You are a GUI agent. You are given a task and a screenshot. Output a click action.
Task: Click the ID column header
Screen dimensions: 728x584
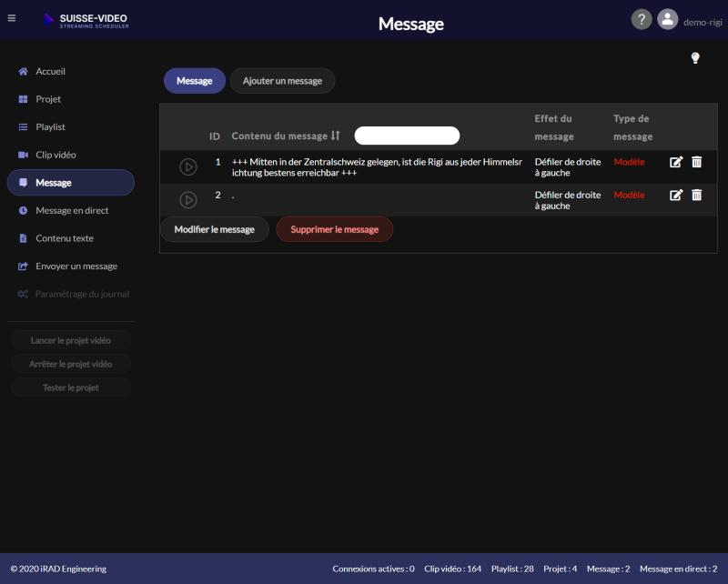point(214,136)
